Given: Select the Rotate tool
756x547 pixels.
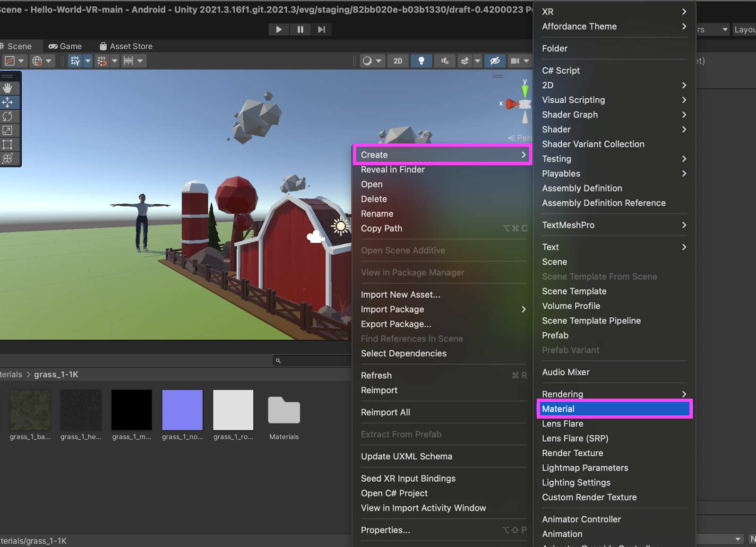Looking at the screenshot, I should pyautogui.click(x=8, y=116).
